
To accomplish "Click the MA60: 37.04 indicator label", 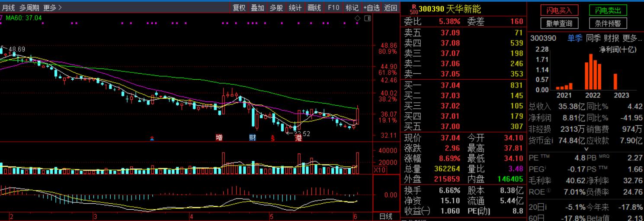I will (24, 18).
